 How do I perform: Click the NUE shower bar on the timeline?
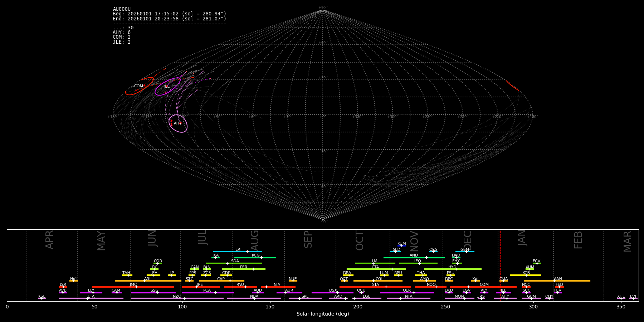point(293,281)
